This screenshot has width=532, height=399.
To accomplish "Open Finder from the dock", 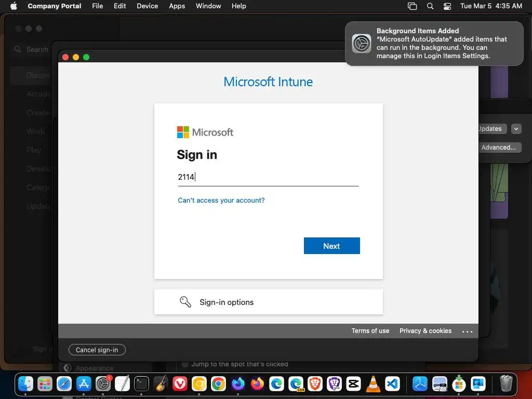I will (x=25, y=384).
